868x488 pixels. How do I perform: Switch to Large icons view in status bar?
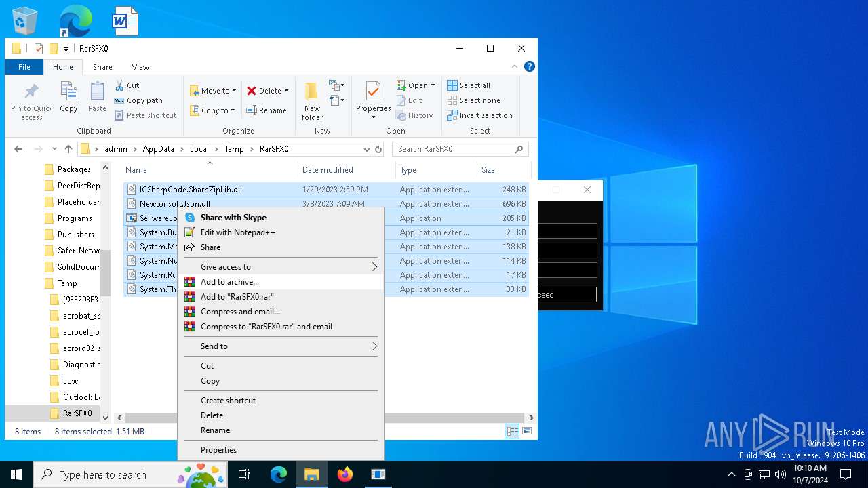pyautogui.click(x=527, y=431)
